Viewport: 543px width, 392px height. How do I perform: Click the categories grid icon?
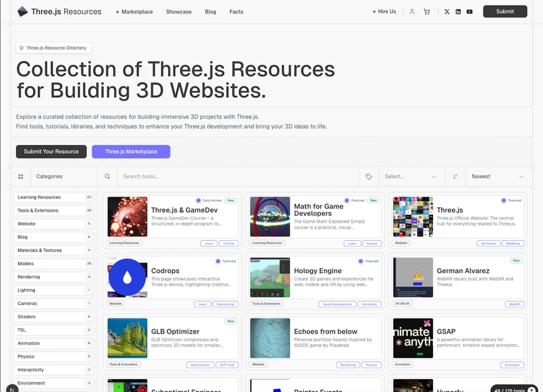click(21, 177)
